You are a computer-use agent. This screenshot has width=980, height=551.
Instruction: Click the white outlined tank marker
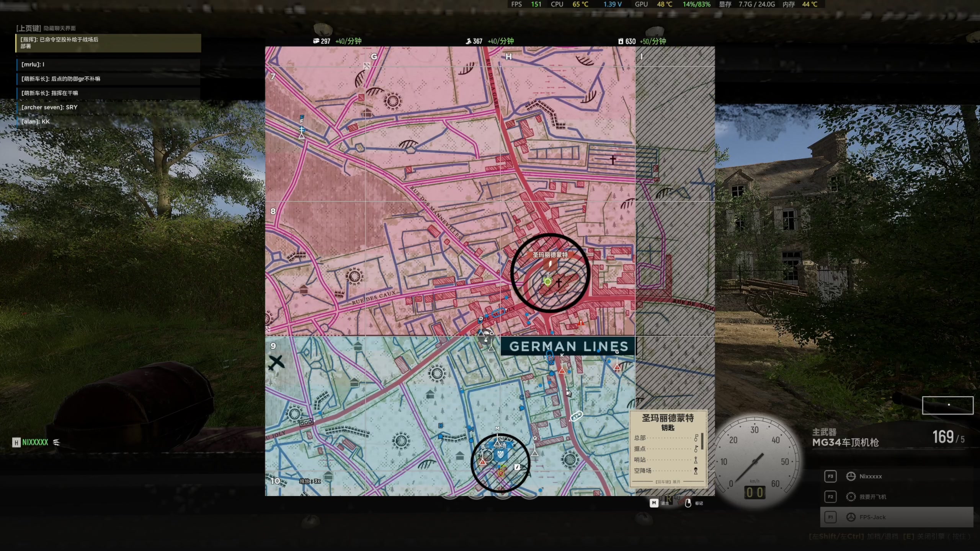point(576,415)
